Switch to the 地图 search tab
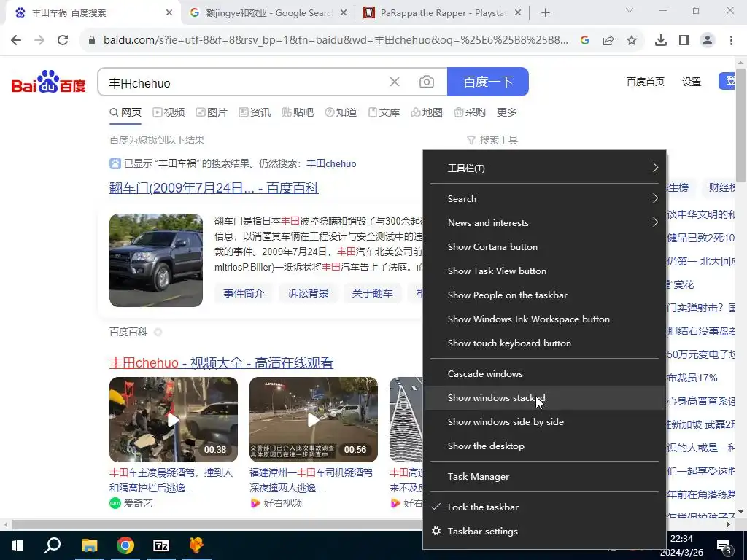 427,112
